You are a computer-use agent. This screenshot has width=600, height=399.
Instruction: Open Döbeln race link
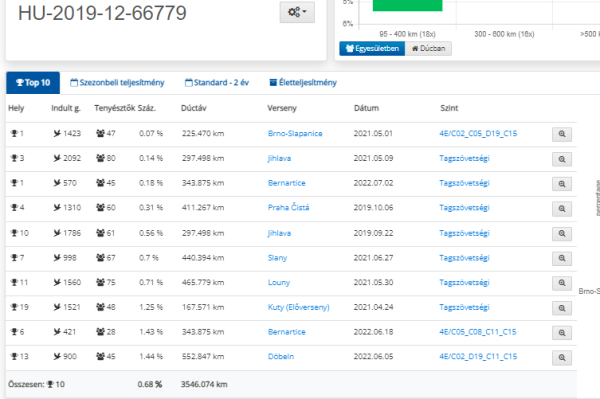(281, 357)
